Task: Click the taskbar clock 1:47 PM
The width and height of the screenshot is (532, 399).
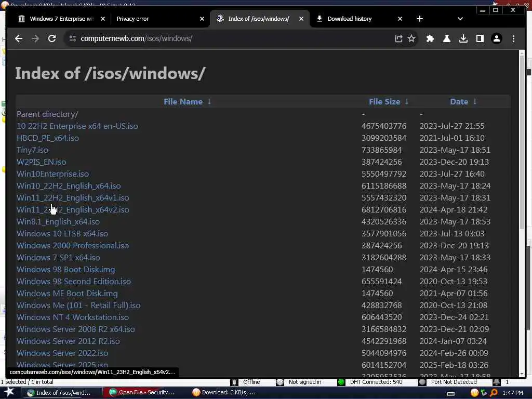Action: tap(513, 393)
